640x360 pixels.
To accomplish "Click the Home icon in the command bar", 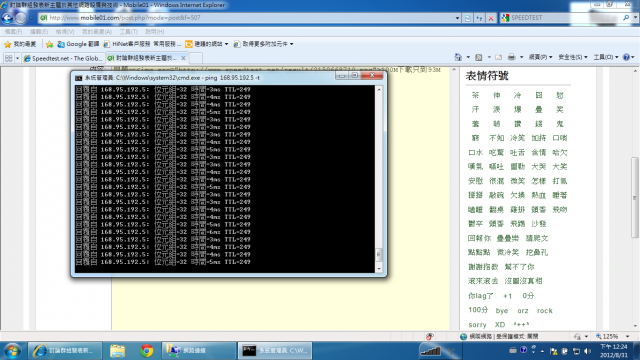I will click(458, 57).
